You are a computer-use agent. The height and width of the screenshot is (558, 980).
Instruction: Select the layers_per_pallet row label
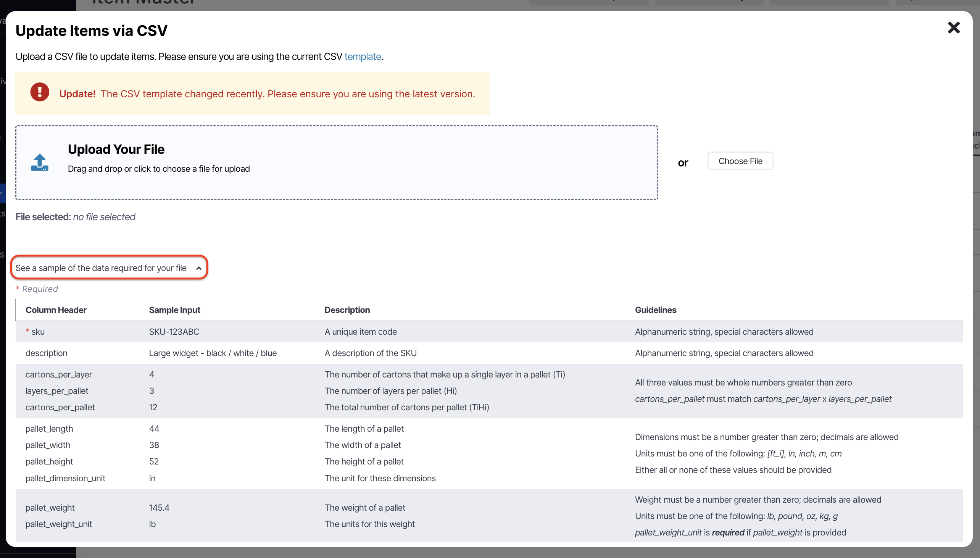pos(57,391)
